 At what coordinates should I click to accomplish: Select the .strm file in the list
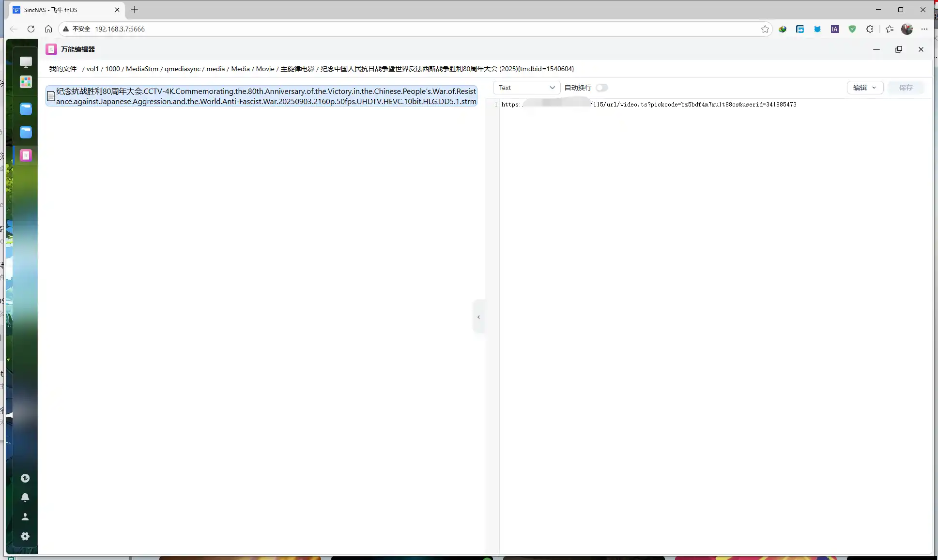pos(261,96)
